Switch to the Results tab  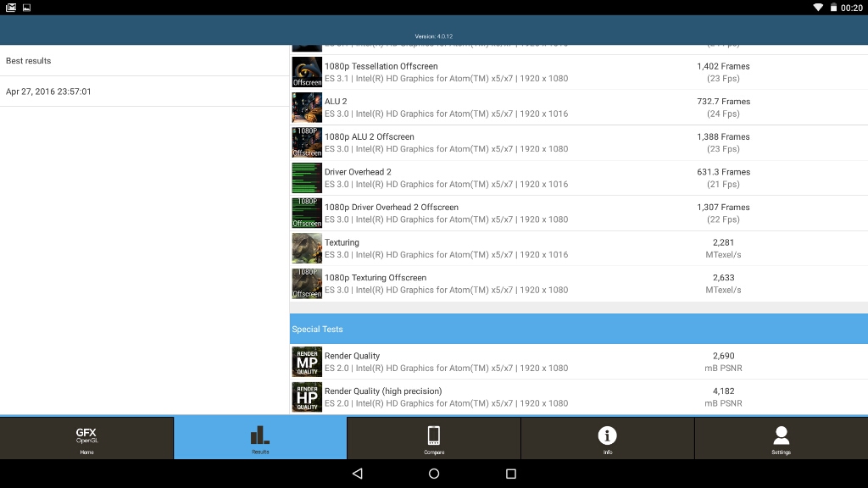tap(260, 438)
